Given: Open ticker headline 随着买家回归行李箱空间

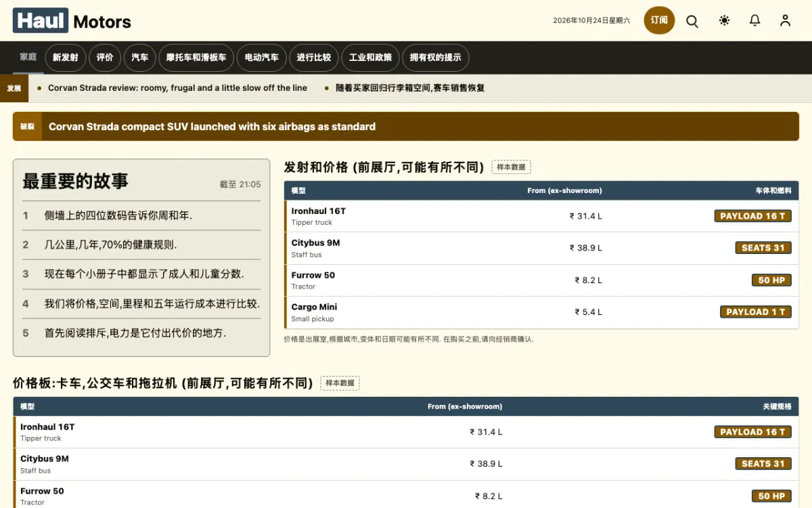Looking at the screenshot, I should [x=410, y=88].
